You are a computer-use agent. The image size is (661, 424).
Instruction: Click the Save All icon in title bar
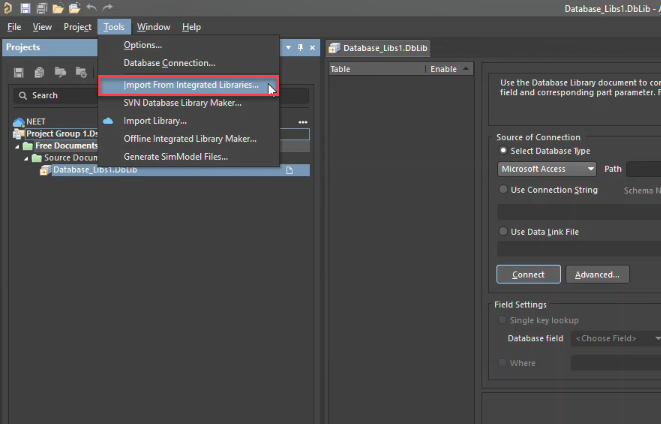click(41, 8)
